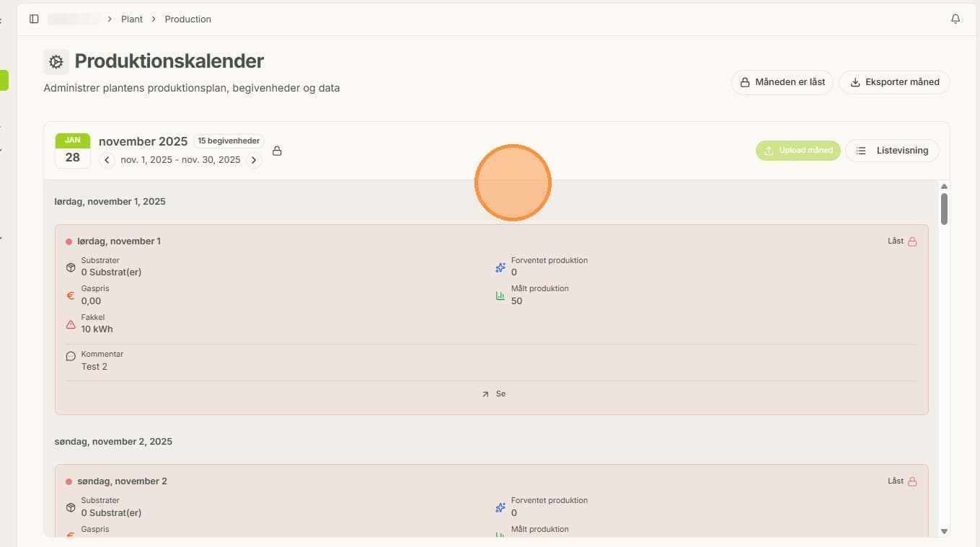Toggle the sidebar panel icon

[34, 19]
